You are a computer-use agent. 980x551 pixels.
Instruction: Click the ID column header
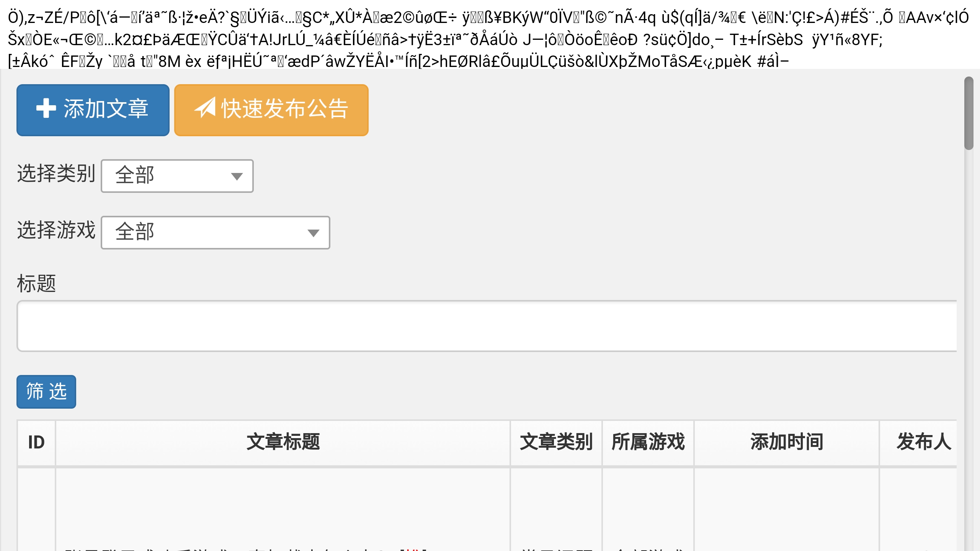coord(36,443)
